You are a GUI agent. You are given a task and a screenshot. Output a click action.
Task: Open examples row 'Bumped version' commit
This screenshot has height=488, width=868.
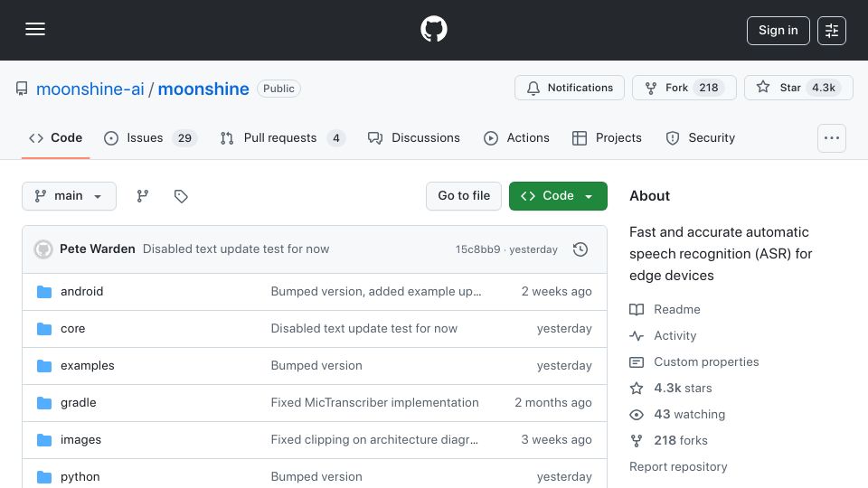click(316, 366)
